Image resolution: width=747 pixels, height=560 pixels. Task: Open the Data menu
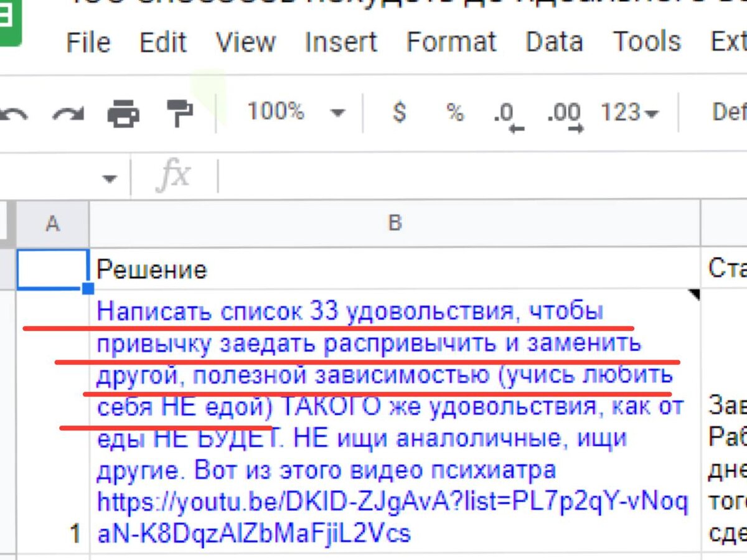point(555,42)
